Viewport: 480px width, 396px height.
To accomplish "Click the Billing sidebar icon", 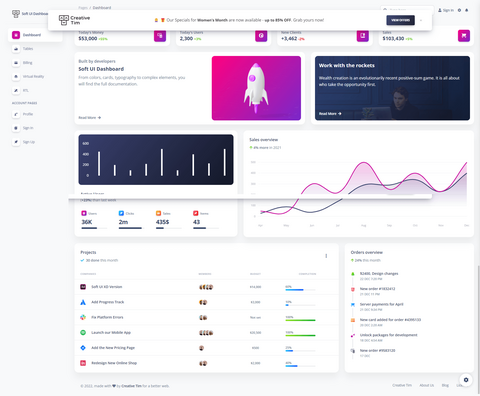I will (16, 63).
